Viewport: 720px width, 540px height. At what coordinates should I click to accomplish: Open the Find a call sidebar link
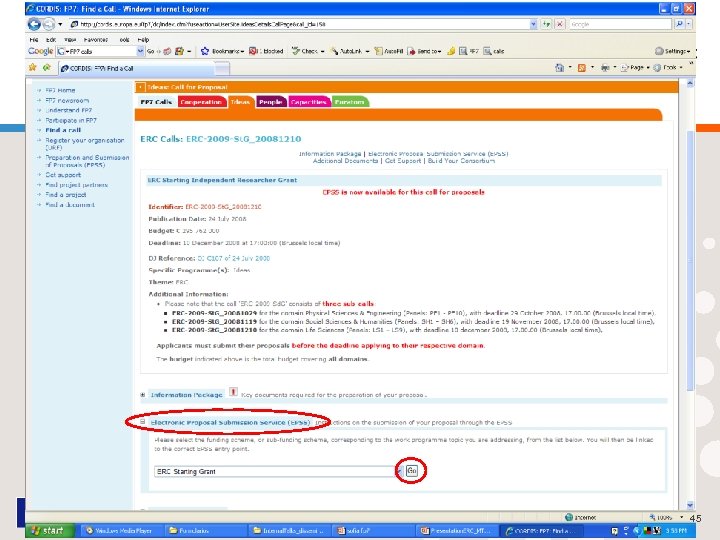[63, 130]
